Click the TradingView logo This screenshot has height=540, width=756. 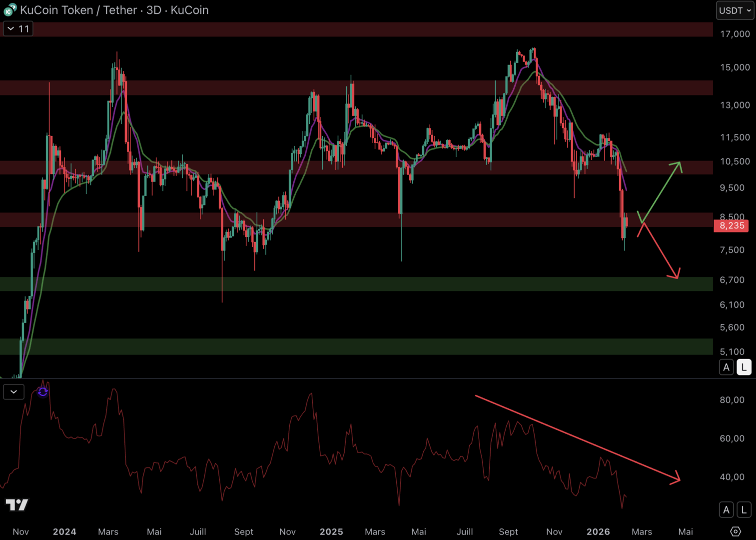coord(16,504)
